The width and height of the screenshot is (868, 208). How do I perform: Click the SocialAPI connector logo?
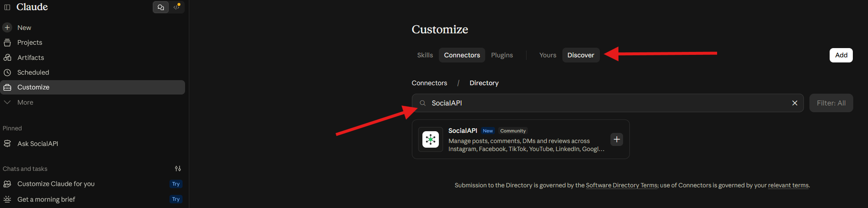[430, 139]
